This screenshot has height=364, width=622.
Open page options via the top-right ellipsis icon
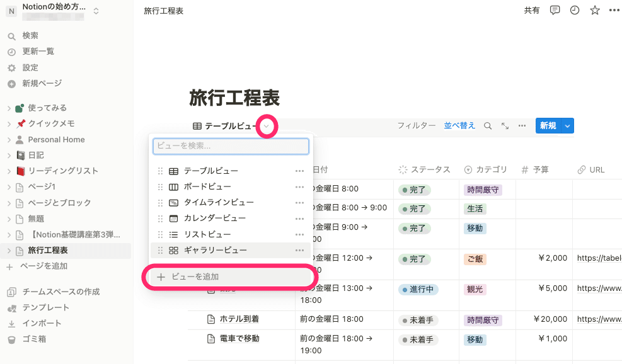[x=614, y=10]
